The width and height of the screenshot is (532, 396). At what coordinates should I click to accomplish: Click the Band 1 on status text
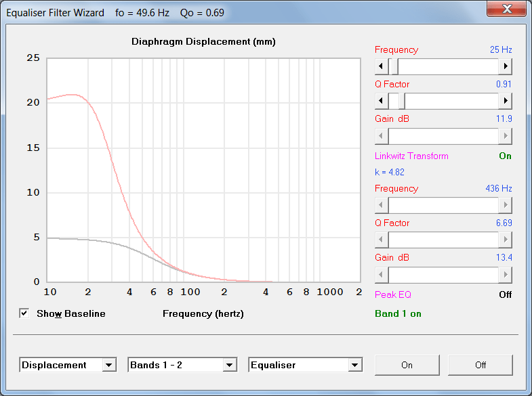(x=398, y=313)
